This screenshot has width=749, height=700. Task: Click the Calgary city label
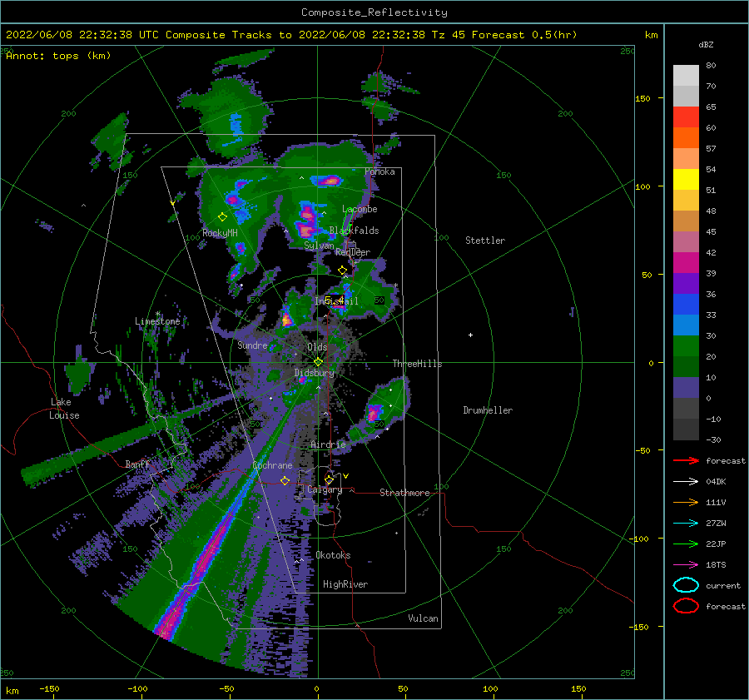coord(325,489)
